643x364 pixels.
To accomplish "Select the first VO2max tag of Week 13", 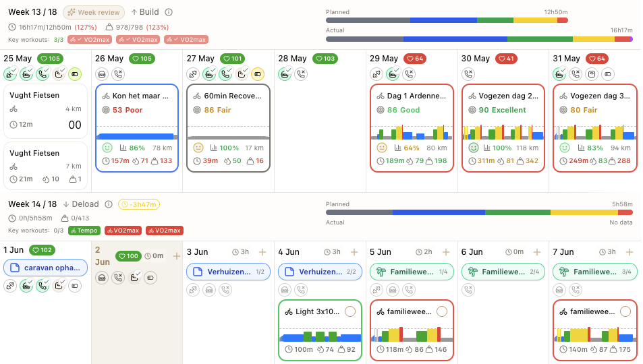I will (90, 39).
